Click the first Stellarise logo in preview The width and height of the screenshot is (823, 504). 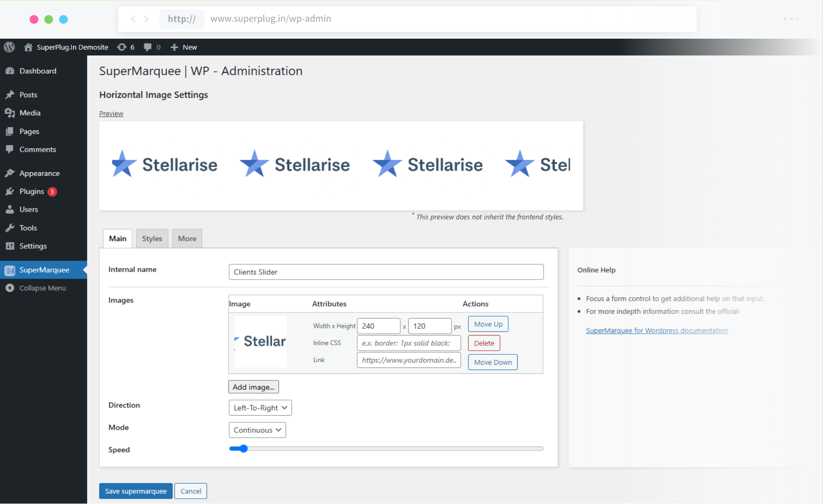(x=165, y=164)
